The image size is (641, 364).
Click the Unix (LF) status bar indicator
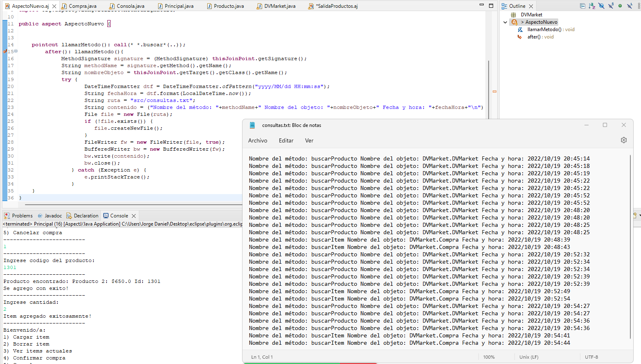pos(529,357)
